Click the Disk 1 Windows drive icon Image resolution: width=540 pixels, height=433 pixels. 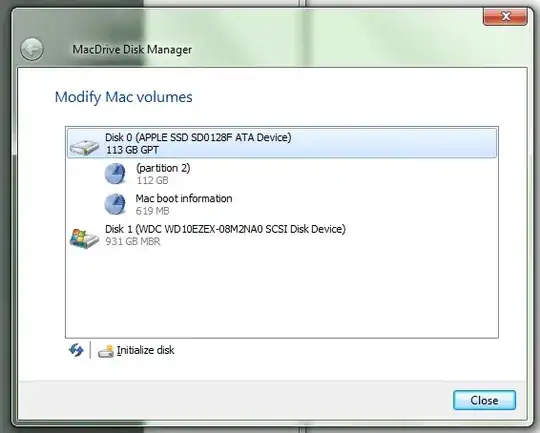coord(84,238)
